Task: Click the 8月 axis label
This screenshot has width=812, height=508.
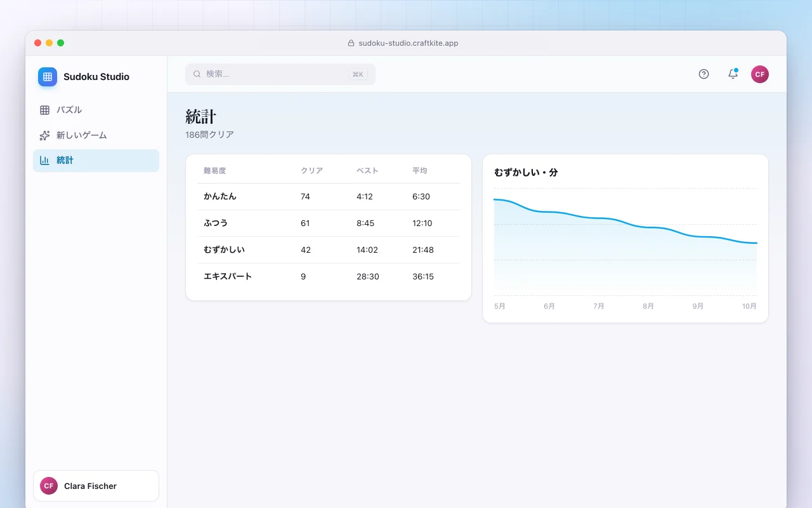Action: 648,306
